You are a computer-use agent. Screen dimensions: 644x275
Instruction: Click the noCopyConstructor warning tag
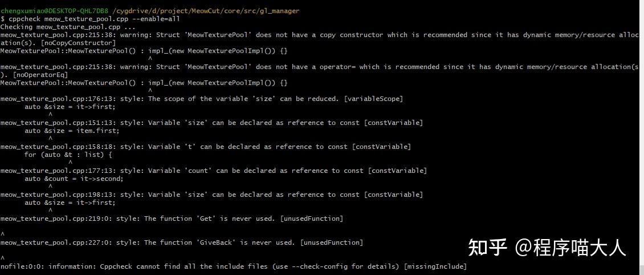(78, 43)
